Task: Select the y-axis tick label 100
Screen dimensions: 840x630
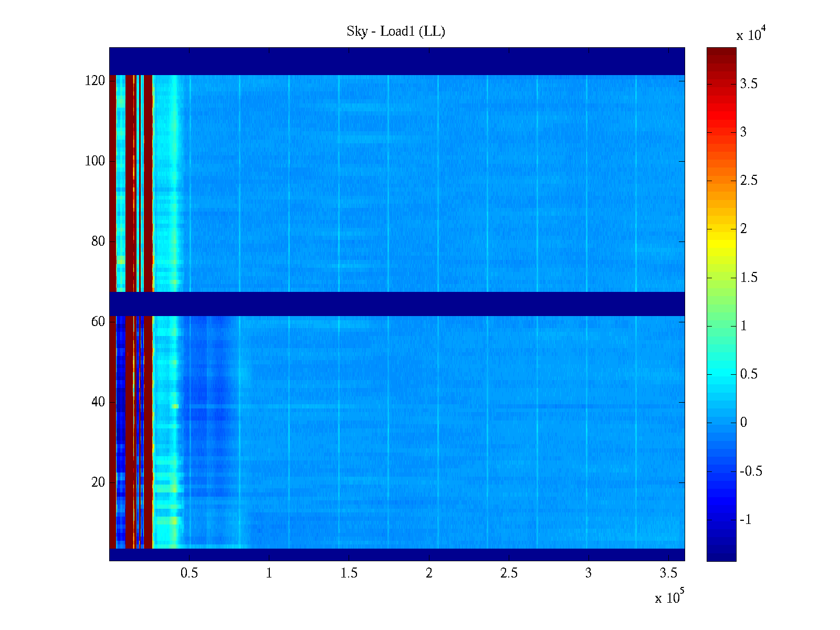Action: coord(95,161)
